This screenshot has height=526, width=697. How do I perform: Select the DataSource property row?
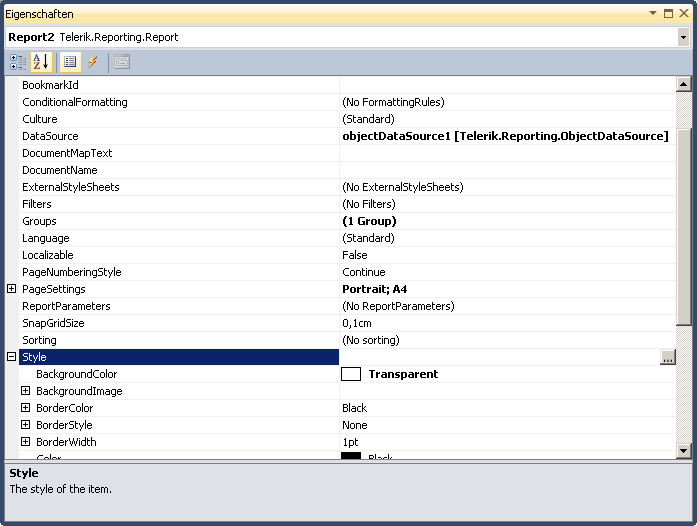point(50,136)
